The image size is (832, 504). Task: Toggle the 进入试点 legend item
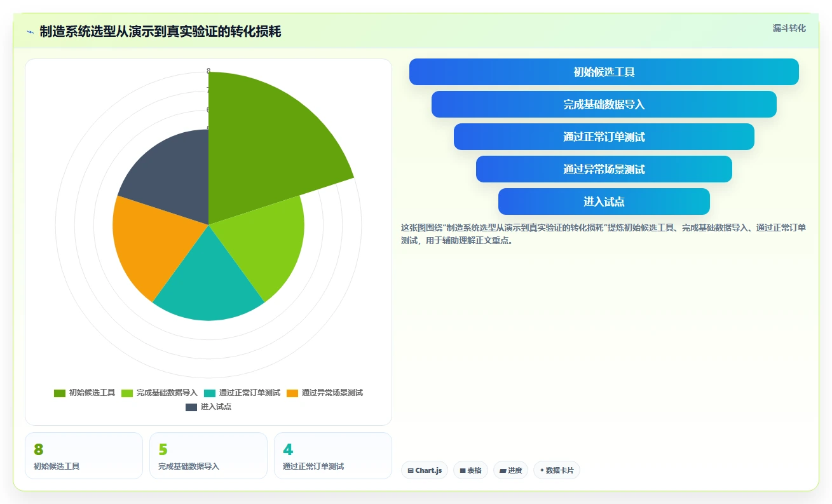click(208, 407)
